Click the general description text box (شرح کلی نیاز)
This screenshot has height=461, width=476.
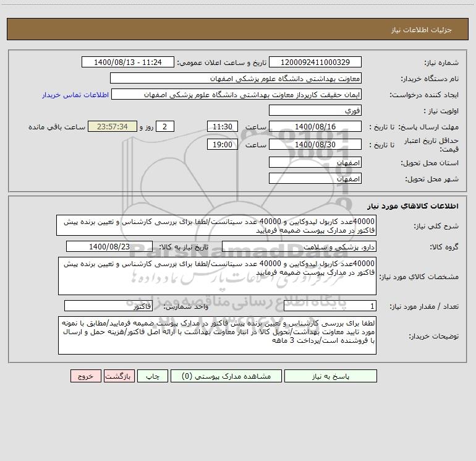(x=216, y=225)
